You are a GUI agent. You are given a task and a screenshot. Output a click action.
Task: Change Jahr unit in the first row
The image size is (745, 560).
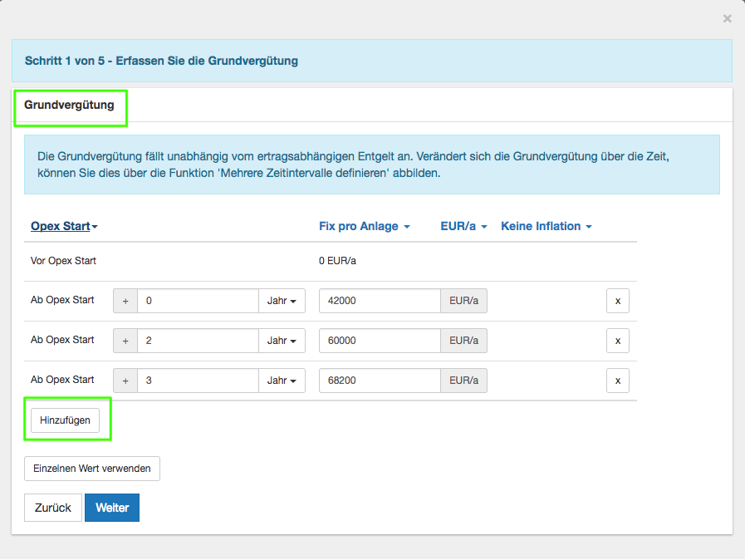[282, 301]
